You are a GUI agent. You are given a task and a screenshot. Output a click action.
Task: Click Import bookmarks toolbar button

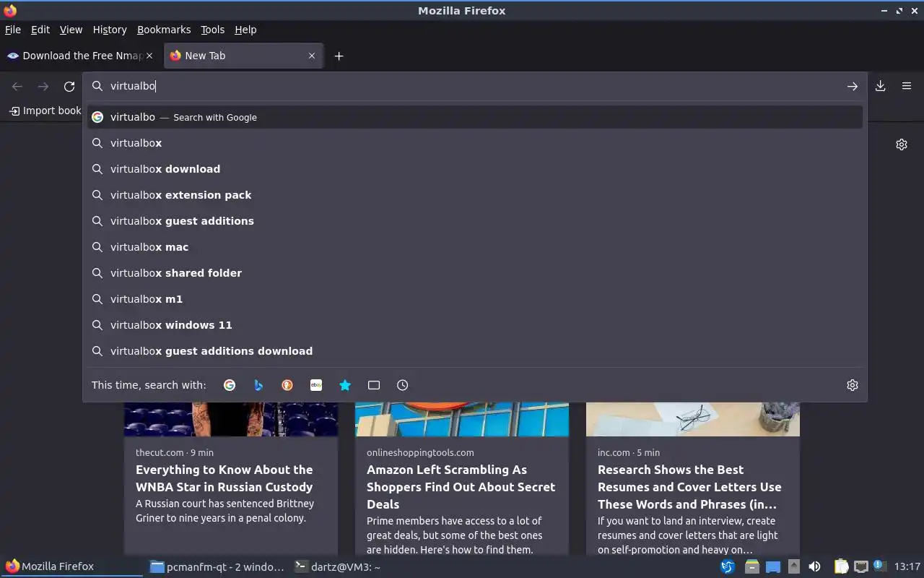click(x=45, y=111)
